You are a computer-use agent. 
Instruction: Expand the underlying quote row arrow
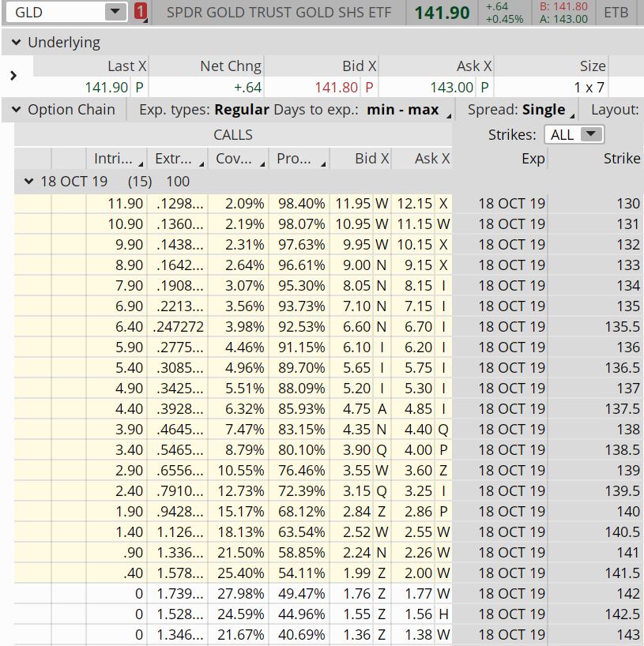(x=13, y=76)
